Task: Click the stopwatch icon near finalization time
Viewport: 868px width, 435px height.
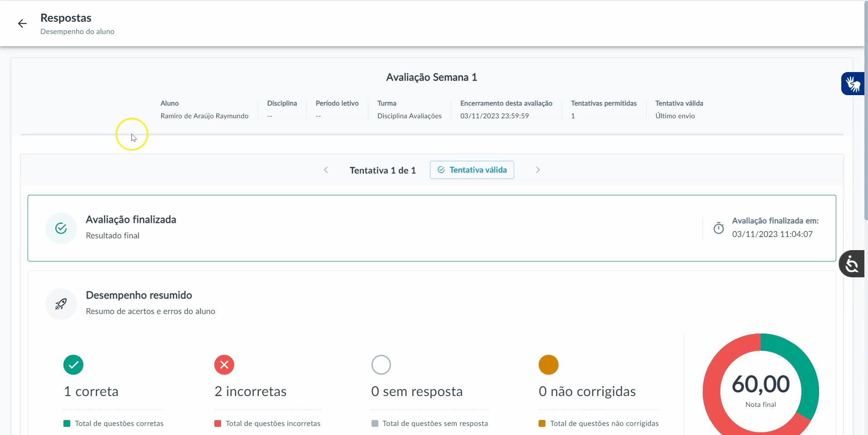Action: click(x=719, y=228)
